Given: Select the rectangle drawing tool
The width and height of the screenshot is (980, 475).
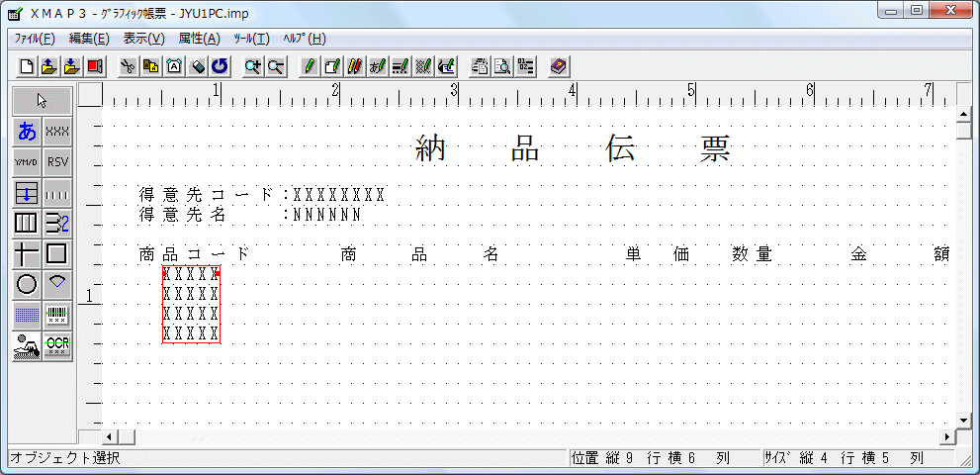Looking at the screenshot, I should pos(57,254).
